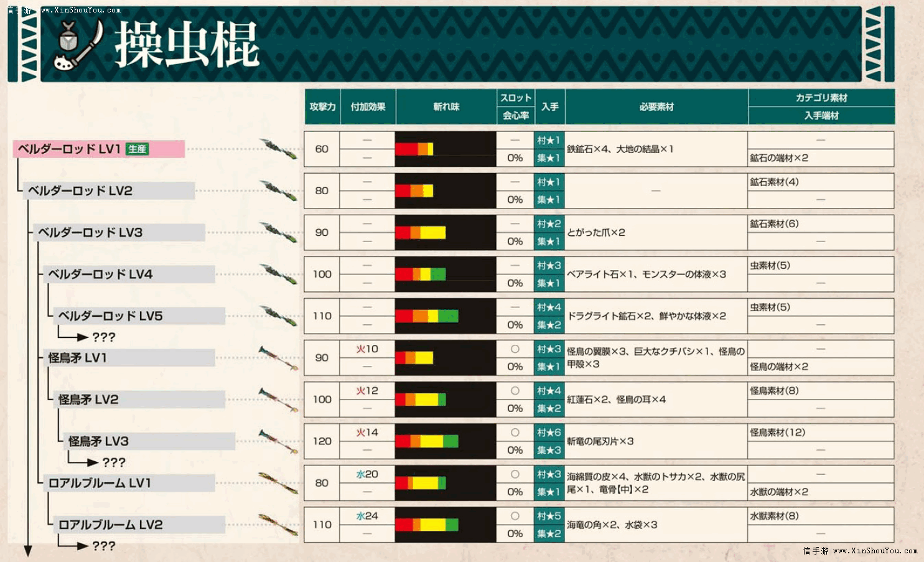The image size is (924, 562).
Task: Click the 攻撃力 column header
Action: point(322,107)
